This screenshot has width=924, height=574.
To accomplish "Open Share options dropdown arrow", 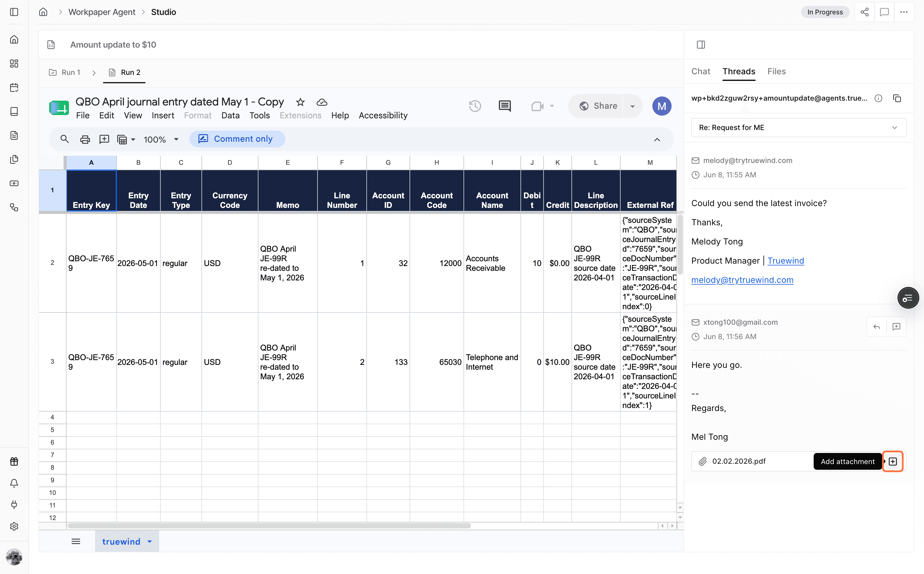I will 632,106.
